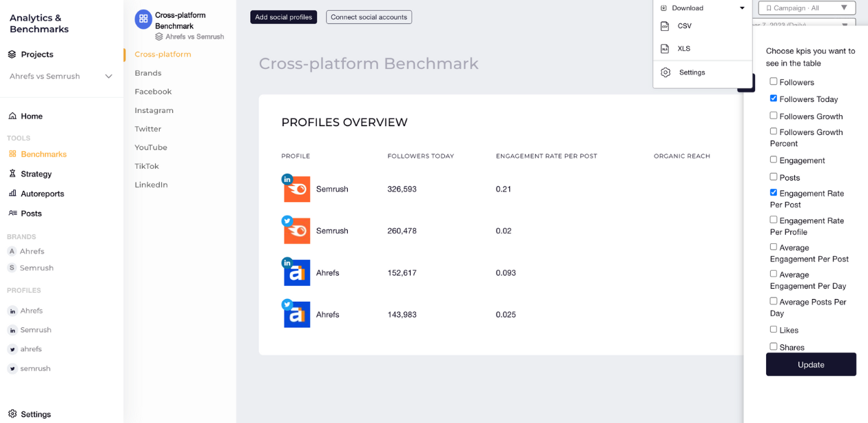
Task: Click the Posts icon in sidebar
Action: pos(12,214)
